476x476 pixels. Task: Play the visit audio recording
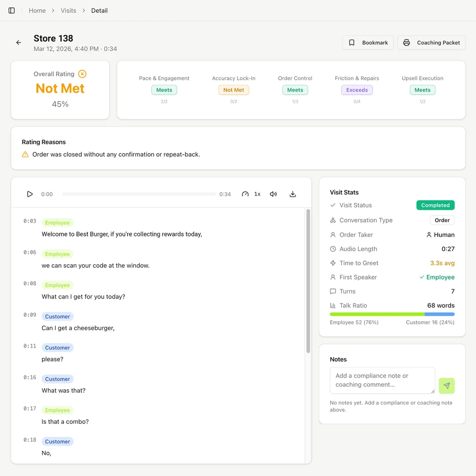29,194
